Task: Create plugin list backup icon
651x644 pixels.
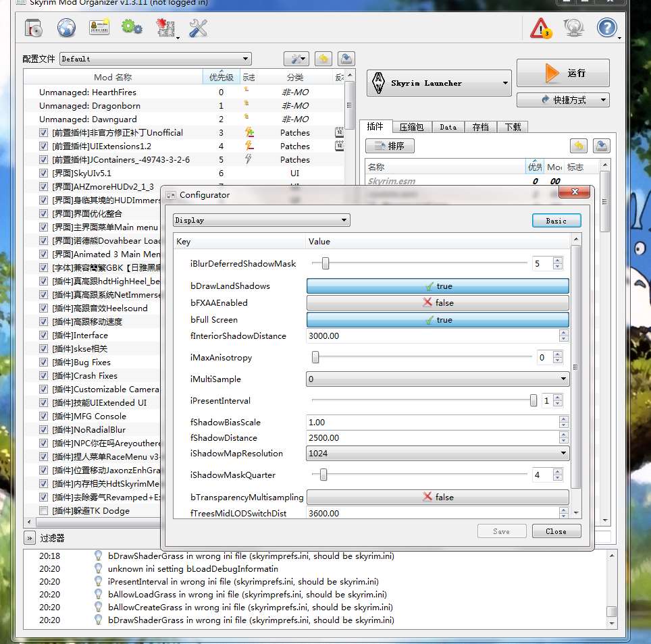Action: point(602,146)
